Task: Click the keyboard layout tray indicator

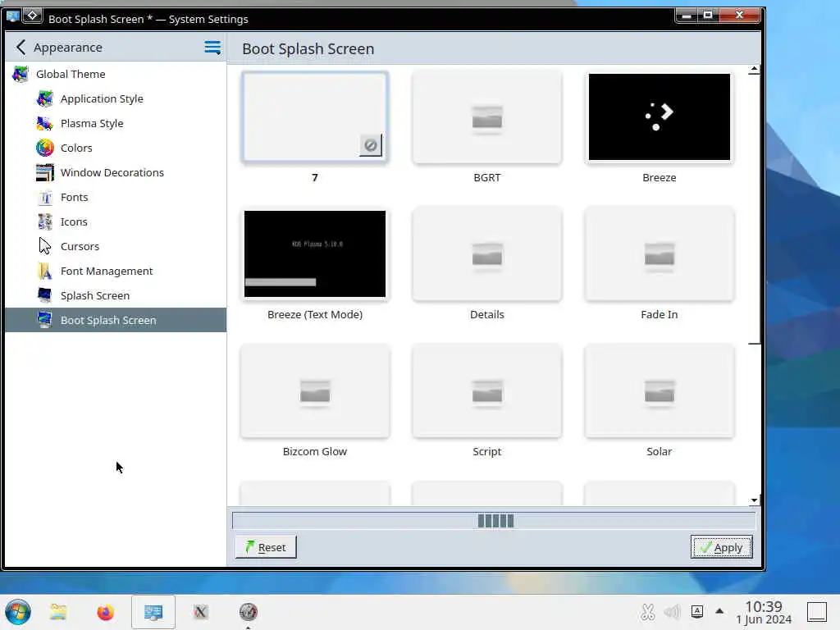Action: (697, 611)
